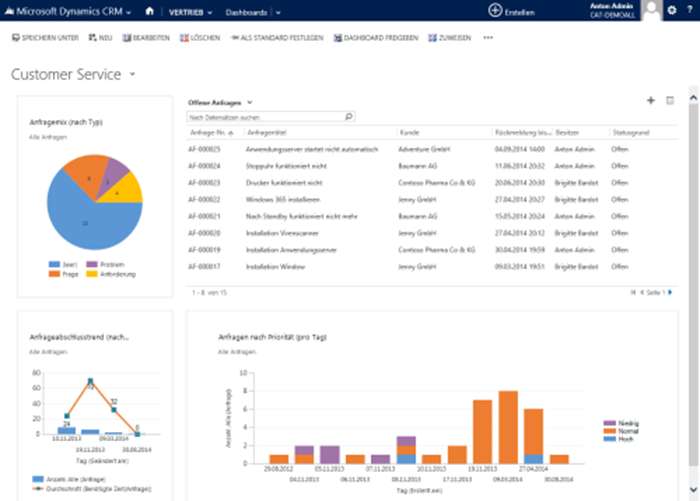Open the settings gear icon
This screenshot has height=501, width=700.
point(671,10)
